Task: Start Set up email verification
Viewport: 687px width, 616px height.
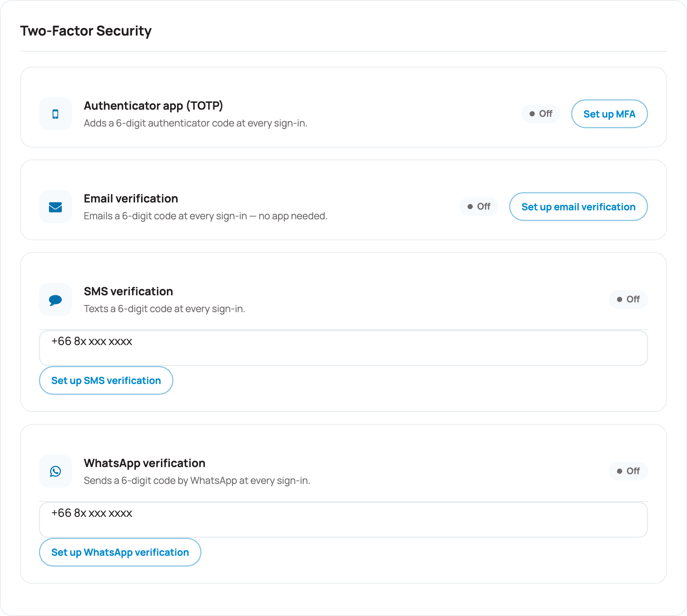Action: tap(578, 207)
